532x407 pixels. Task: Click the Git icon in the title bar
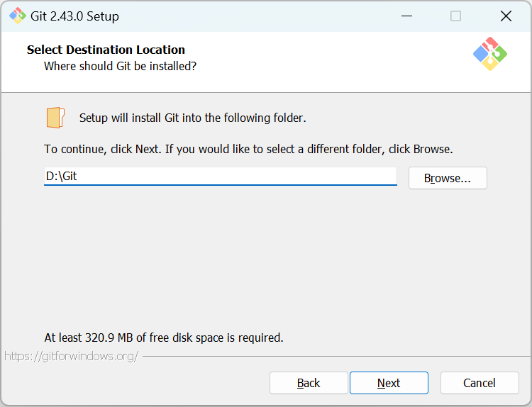pos(17,16)
